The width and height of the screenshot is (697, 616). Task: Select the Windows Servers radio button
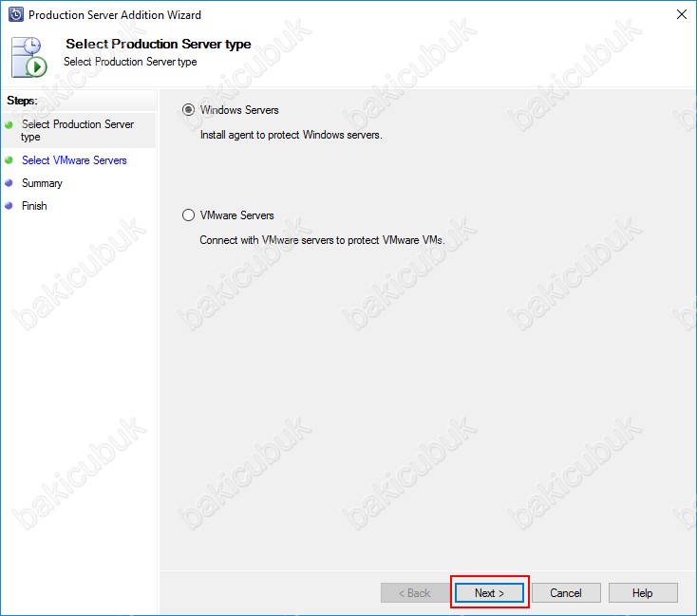[x=188, y=110]
